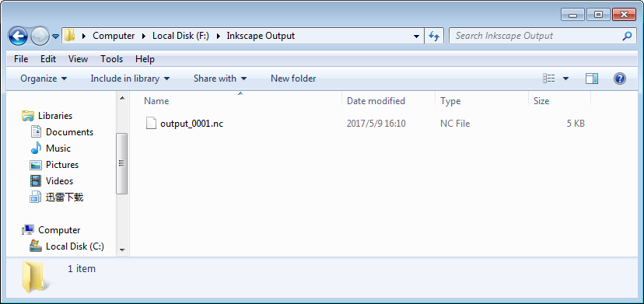Click the output_0001.nc file icon
Image resolution: width=644 pixels, height=304 pixels.
pos(151,124)
